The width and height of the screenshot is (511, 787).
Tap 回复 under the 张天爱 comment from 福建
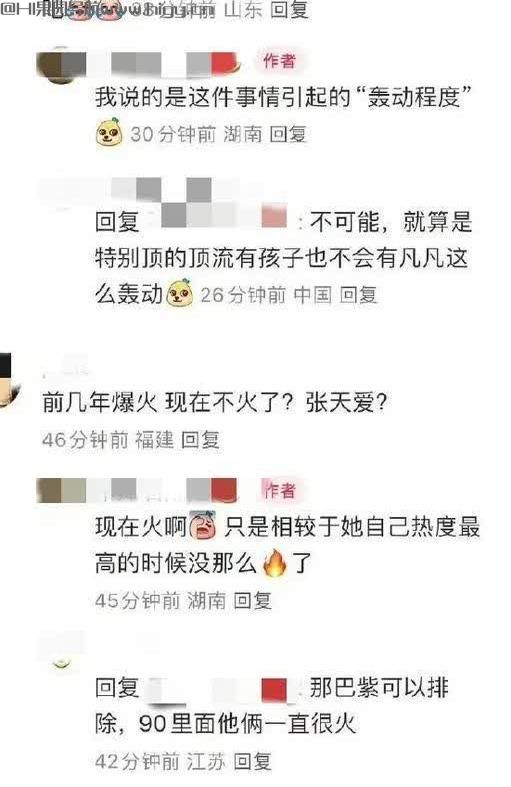point(200,440)
